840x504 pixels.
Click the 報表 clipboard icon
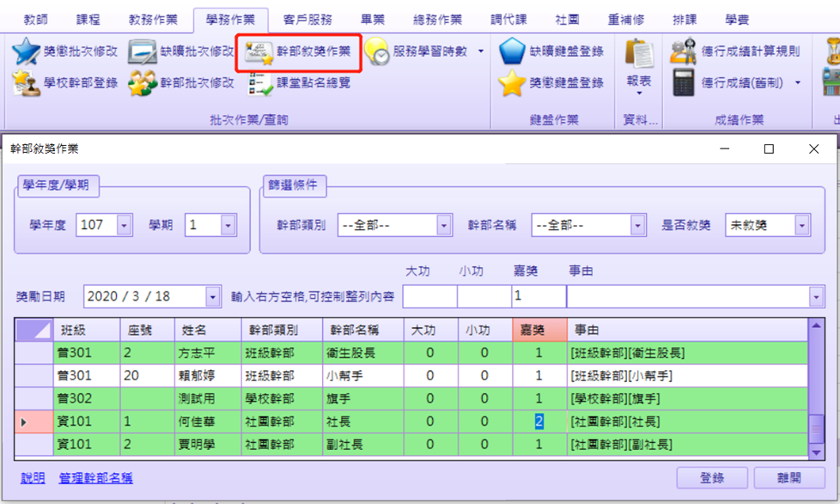tap(638, 53)
